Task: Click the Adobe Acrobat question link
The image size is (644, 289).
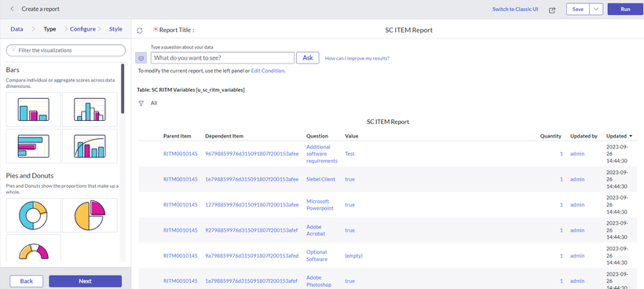Action: point(316,230)
